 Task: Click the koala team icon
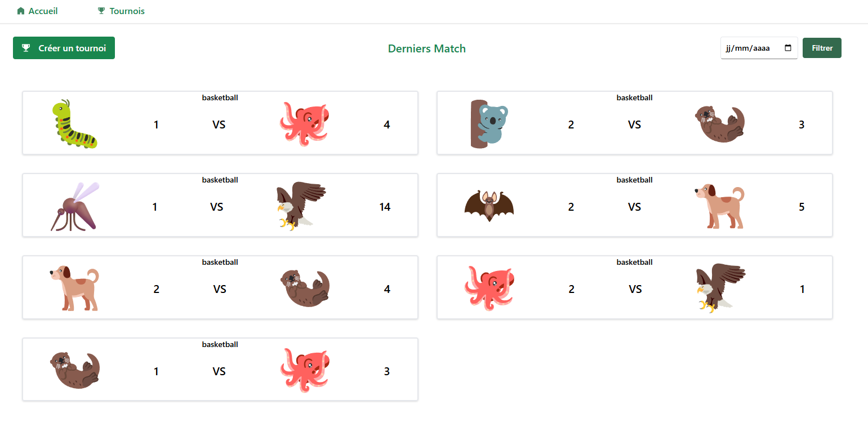point(488,124)
